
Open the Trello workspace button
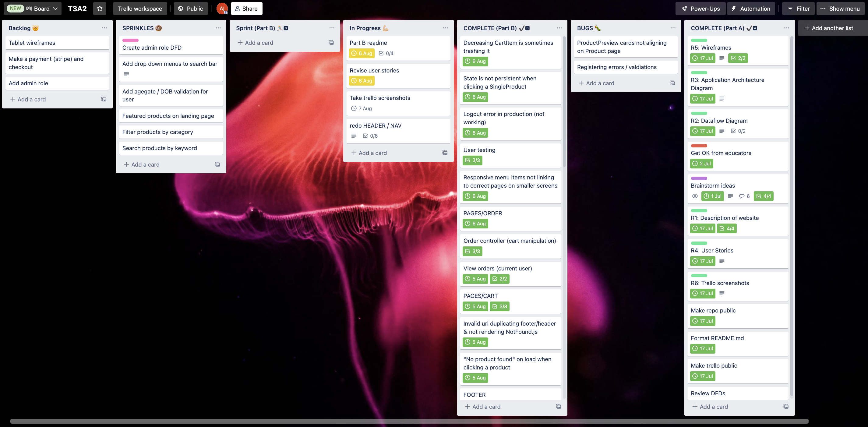tap(140, 9)
